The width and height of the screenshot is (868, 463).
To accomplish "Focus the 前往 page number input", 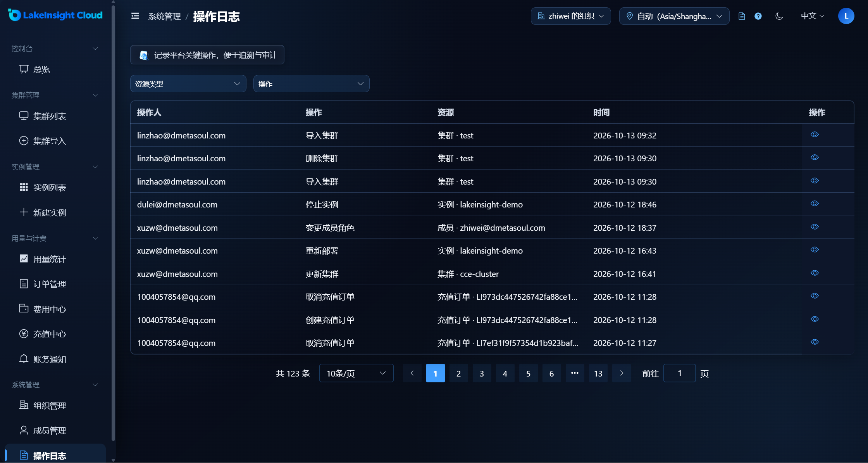I will click(x=679, y=373).
